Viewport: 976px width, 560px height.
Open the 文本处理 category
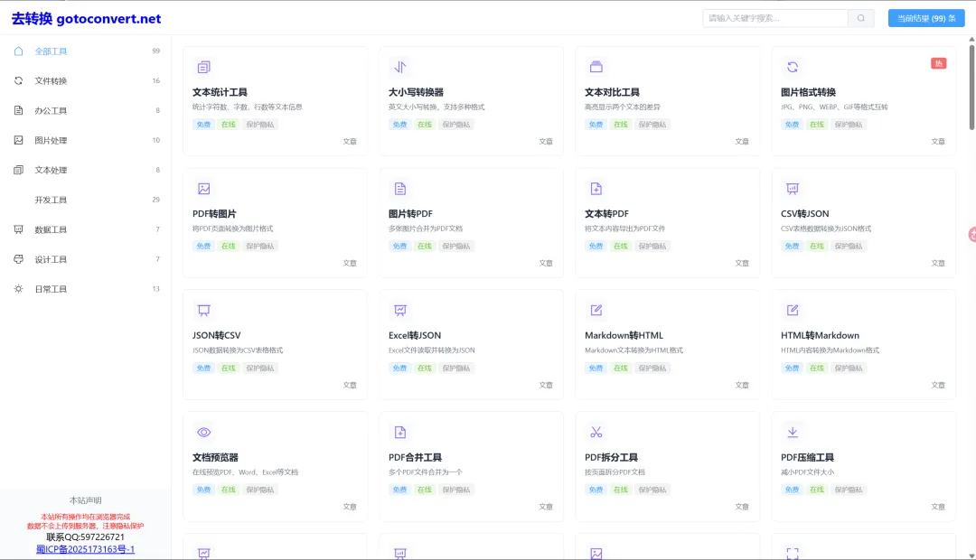pos(86,170)
